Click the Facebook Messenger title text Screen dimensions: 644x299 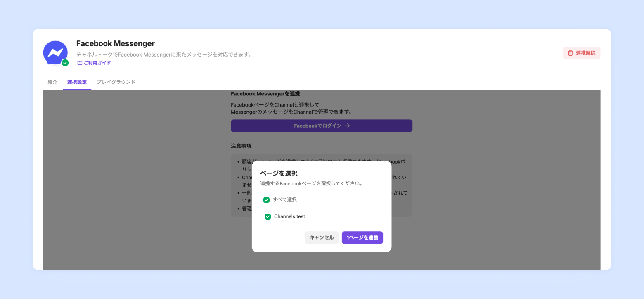point(116,43)
